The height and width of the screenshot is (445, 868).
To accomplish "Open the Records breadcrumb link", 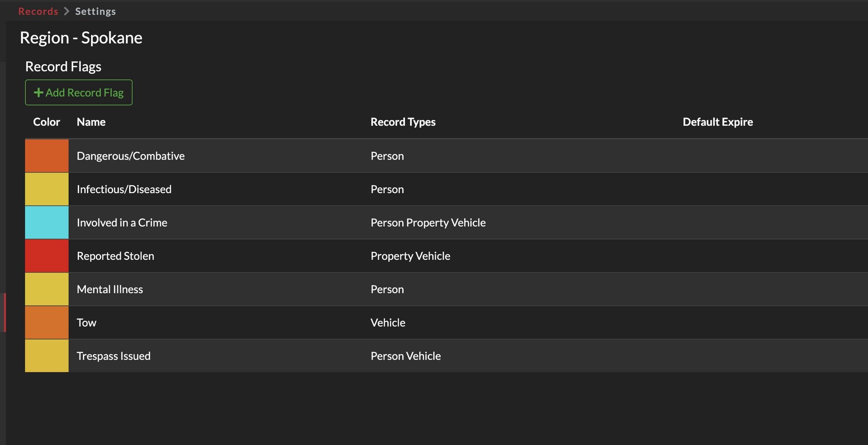I will [x=38, y=11].
